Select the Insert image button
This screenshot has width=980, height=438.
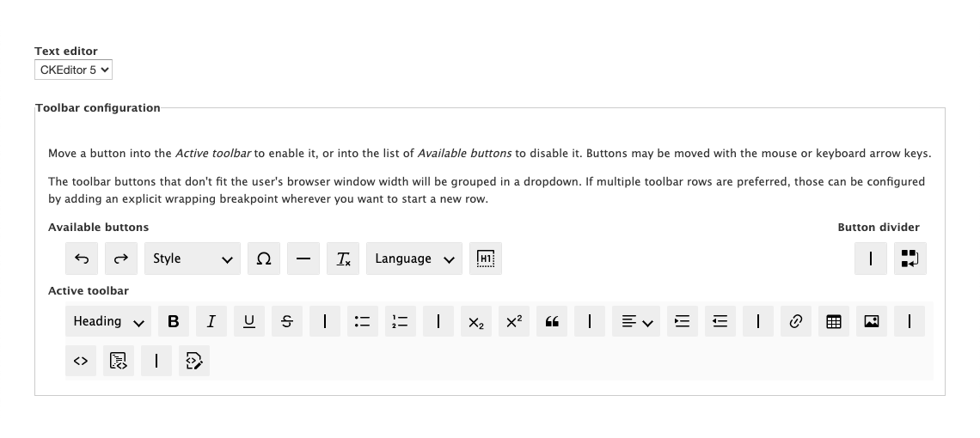coord(871,321)
